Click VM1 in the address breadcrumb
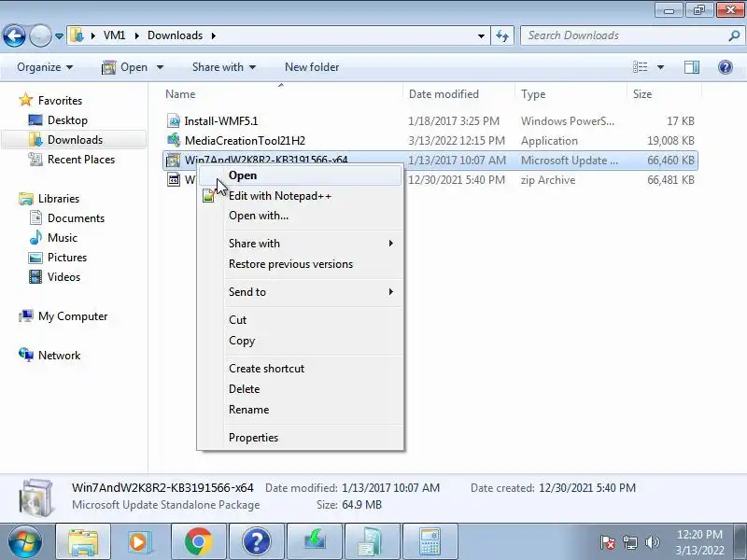The image size is (747, 560). click(114, 35)
